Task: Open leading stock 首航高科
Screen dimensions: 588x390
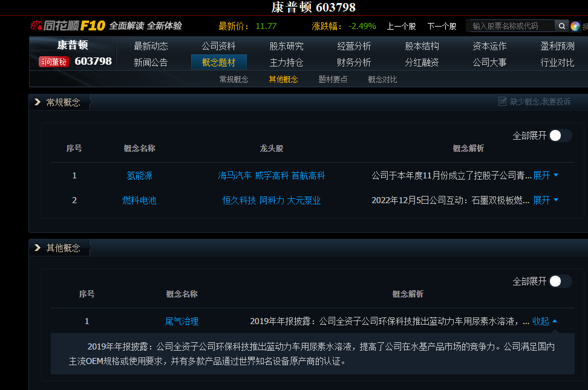Action: pos(309,175)
